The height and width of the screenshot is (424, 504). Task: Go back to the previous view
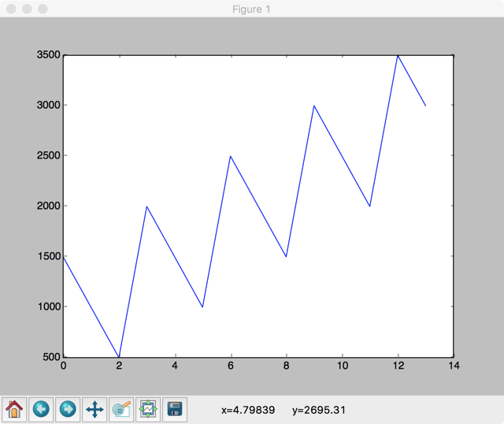pos(41,410)
